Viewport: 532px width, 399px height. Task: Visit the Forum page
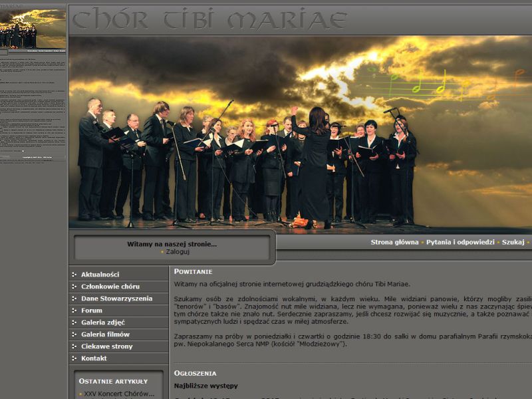pos(92,311)
